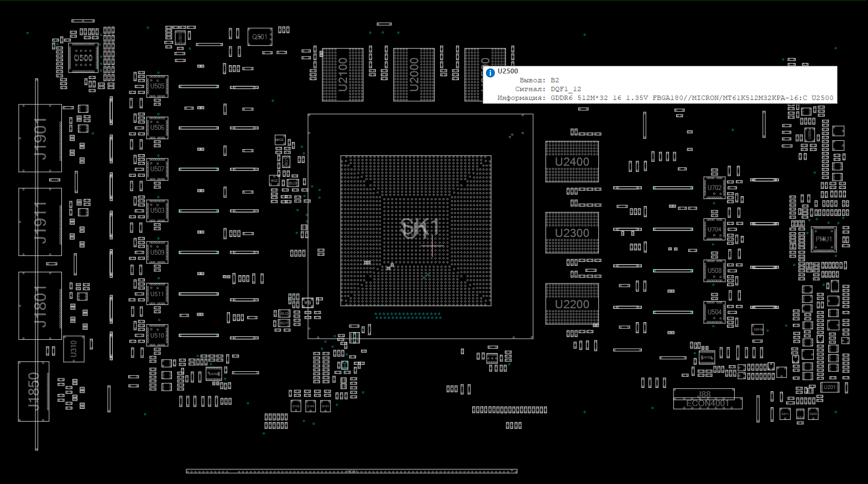Viewport: 868px width, 484px height.
Task: Click memory chip U2200
Action: click(572, 304)
